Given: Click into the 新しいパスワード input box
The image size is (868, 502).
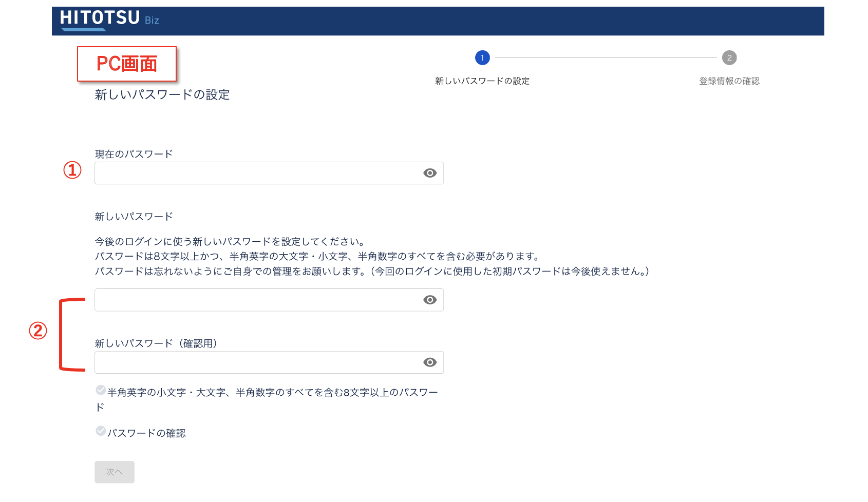Looking at the screenshot, I should point(257,300).
